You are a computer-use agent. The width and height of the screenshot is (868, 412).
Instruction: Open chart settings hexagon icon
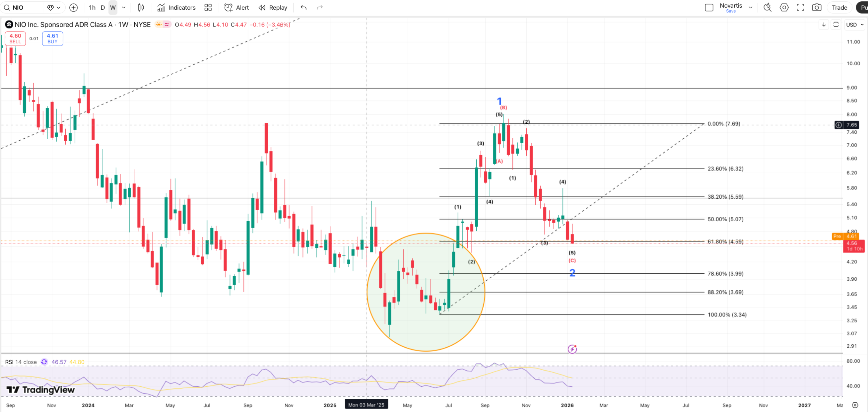(x=784, y=8)
